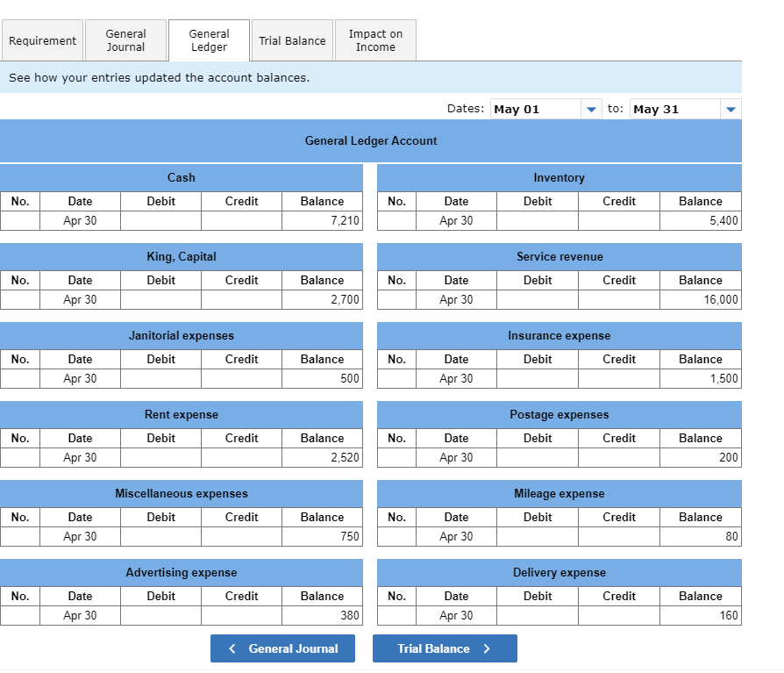
Task: Click the Apr 30 date in Inventory table
Action: (456, 220)
